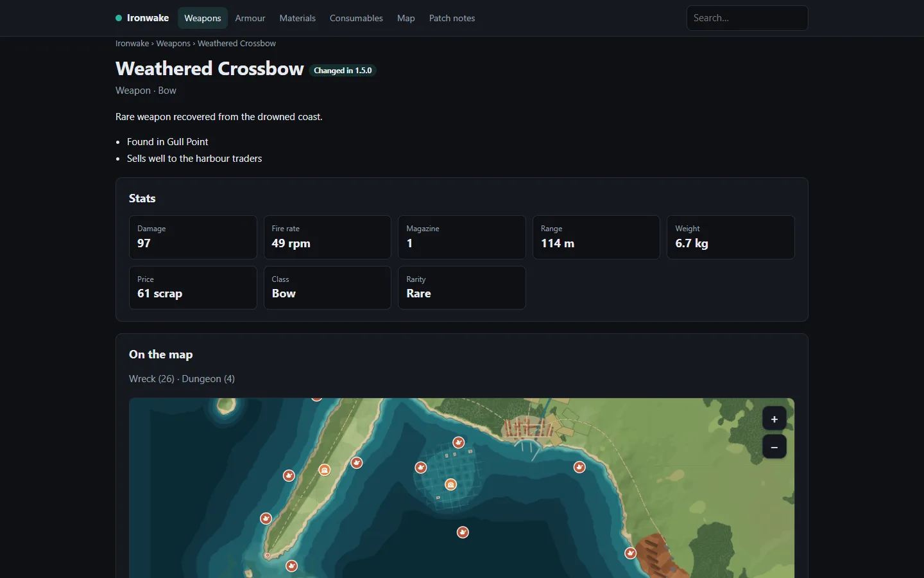Follow the Ironwake breadcrumb link
Image resolution: width=924 pixels, height=578 pixels.
132,44
